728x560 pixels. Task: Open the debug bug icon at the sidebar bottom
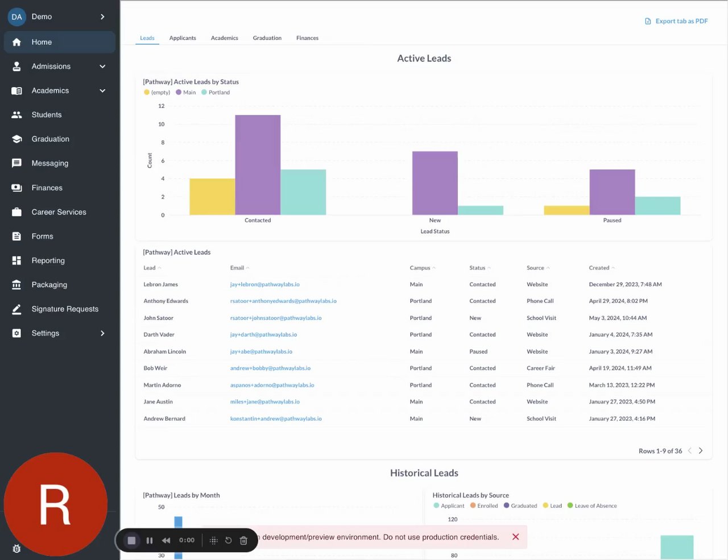[16, 549]
